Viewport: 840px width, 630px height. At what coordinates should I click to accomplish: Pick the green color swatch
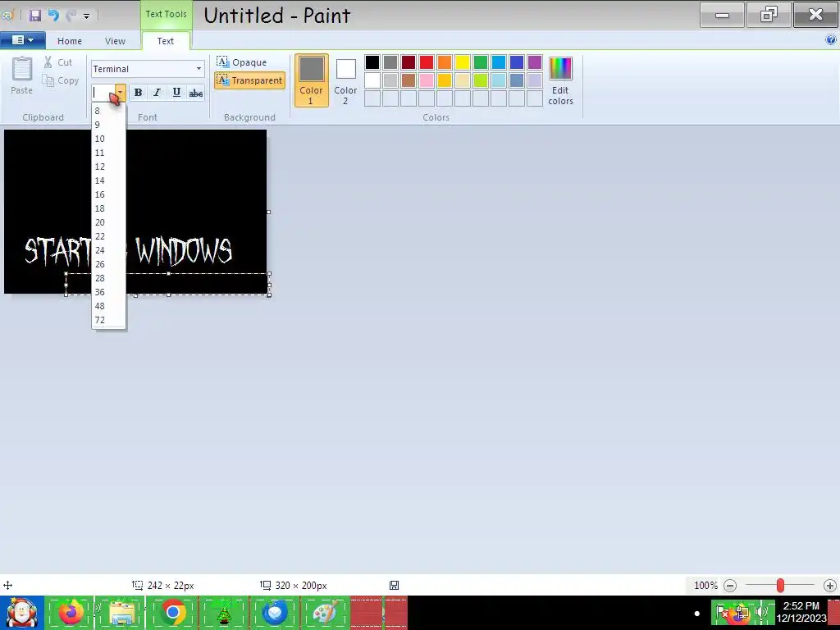click(x=481, y=62)
